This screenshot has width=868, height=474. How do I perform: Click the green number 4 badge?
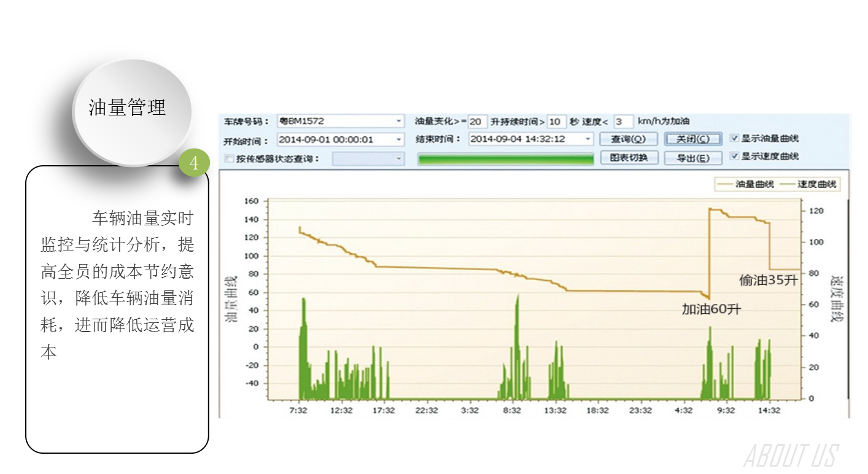195,163
